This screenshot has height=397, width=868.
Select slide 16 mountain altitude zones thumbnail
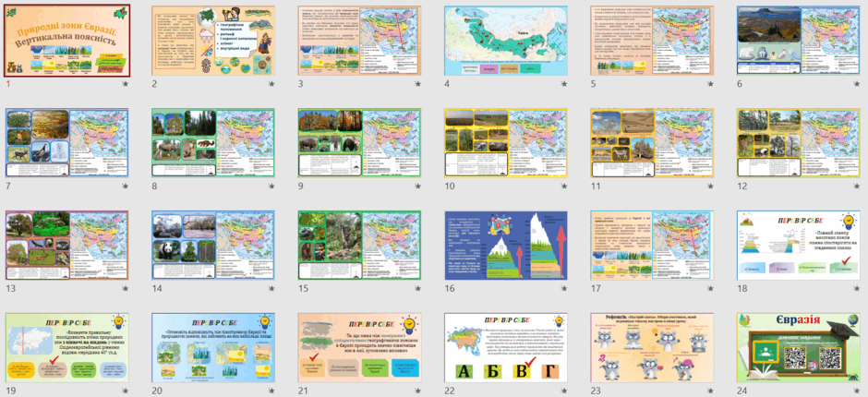point(505,246)
